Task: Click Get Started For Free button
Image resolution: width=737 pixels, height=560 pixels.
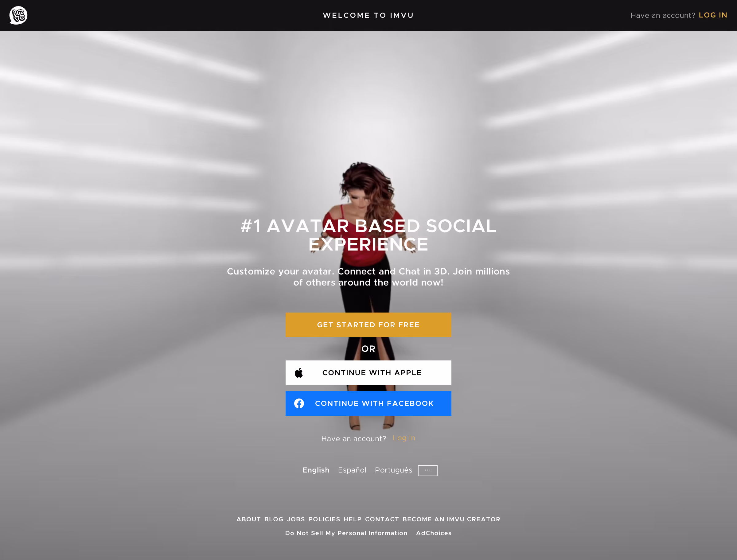Action: pos(368,325)
